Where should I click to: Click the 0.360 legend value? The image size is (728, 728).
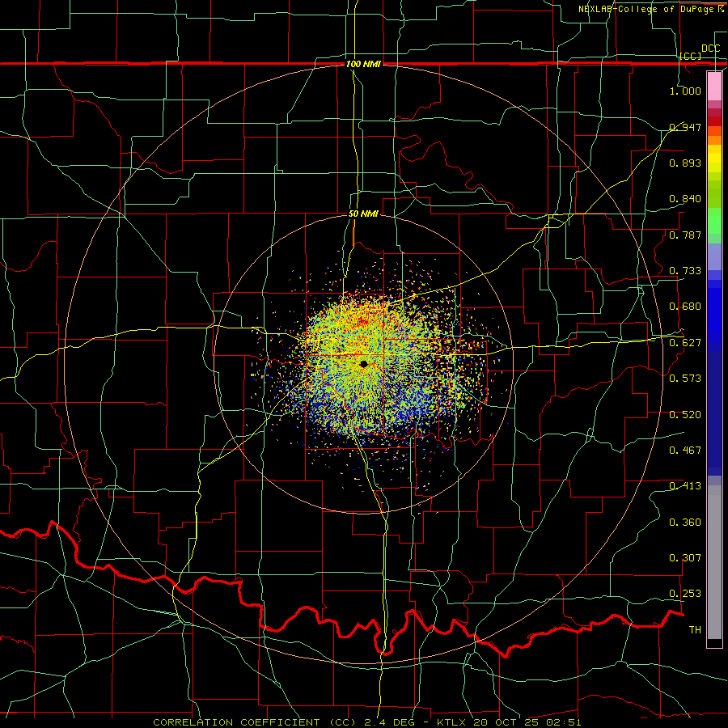point(685,522)
